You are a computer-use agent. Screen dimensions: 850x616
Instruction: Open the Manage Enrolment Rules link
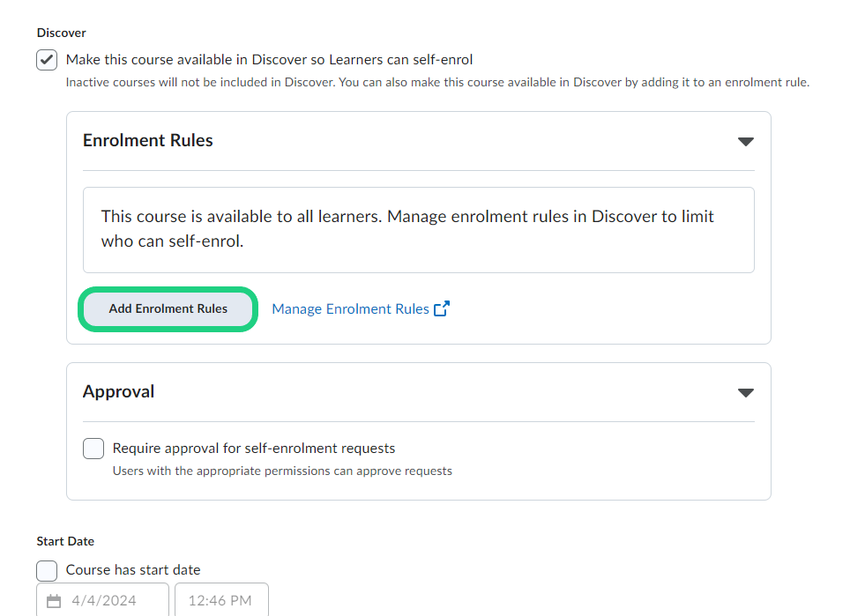(350, 309)
